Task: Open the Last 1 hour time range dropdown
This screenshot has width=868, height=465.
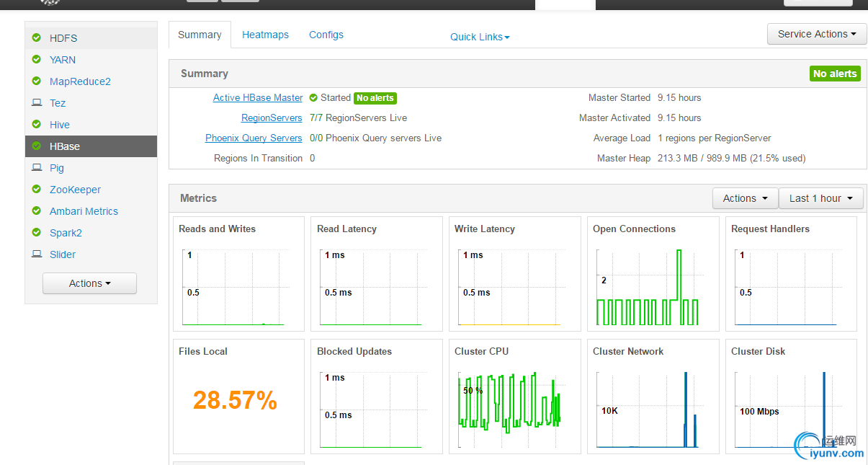Action: click(820, 198)
